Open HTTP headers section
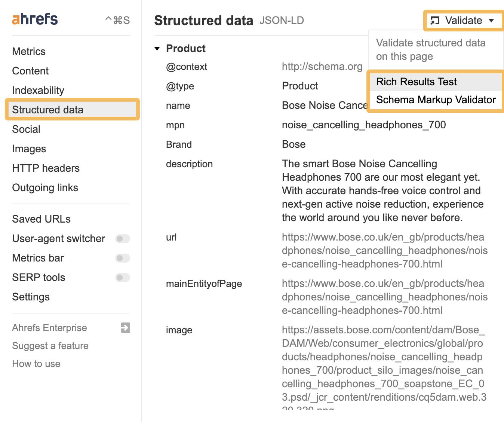Image resolution: width=504 pixels, height=422 pixels. [46, 168]
